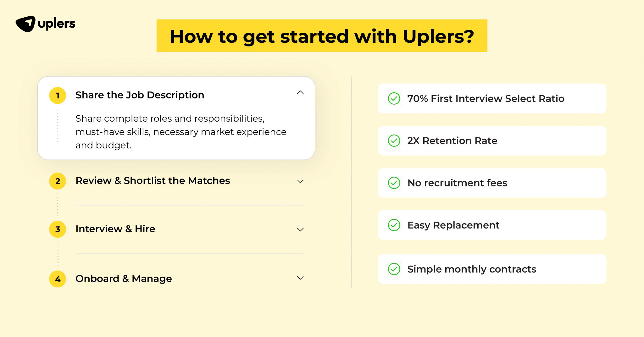
Task: Expand Review & Shortlist the Matches chevron
Action: tap(300, 181)
